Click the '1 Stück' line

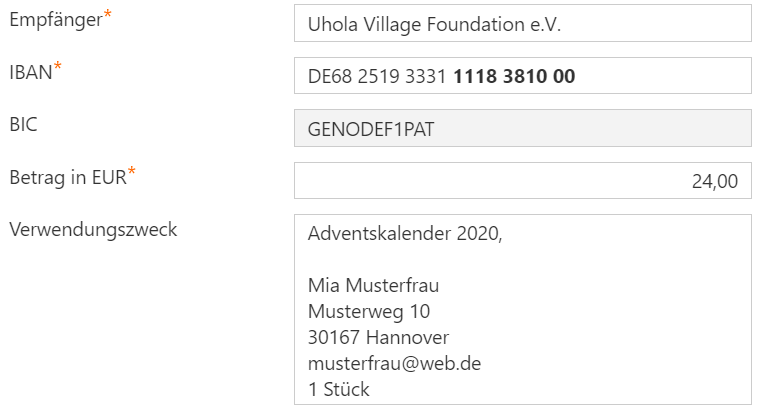tap(338, 389)
